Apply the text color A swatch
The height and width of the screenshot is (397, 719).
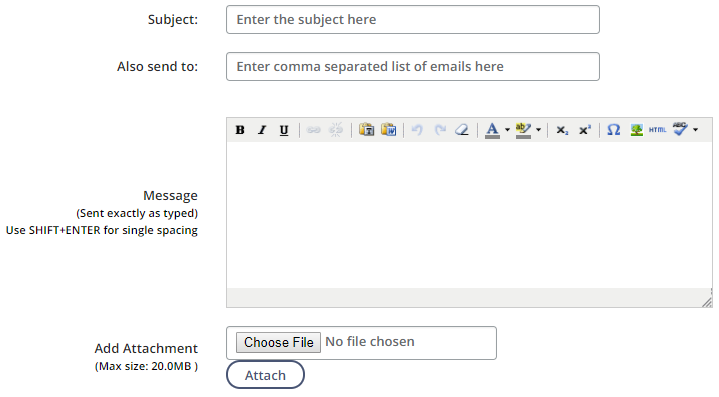(492, 130)
